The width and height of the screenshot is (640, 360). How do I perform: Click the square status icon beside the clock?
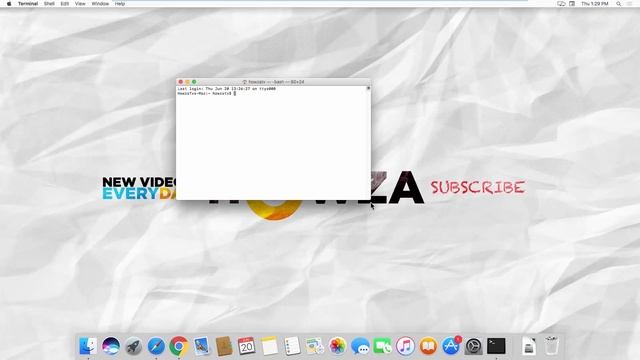click(x=572, y=4)
